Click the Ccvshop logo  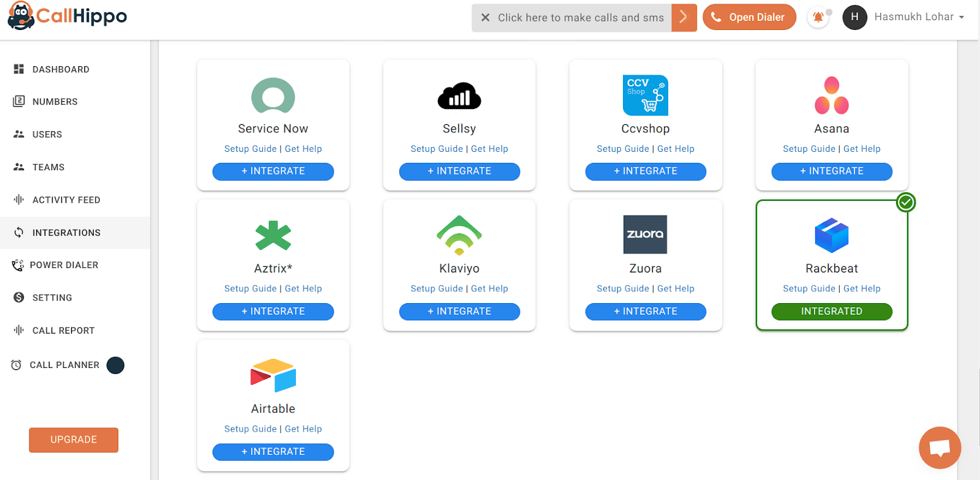click(x=646, y=96)
